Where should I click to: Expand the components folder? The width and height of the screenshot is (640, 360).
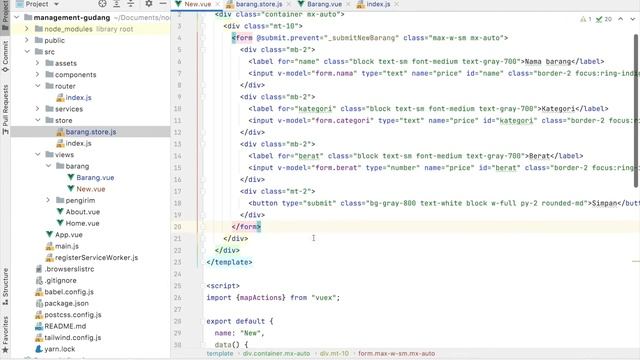click(x=38, y=75)
